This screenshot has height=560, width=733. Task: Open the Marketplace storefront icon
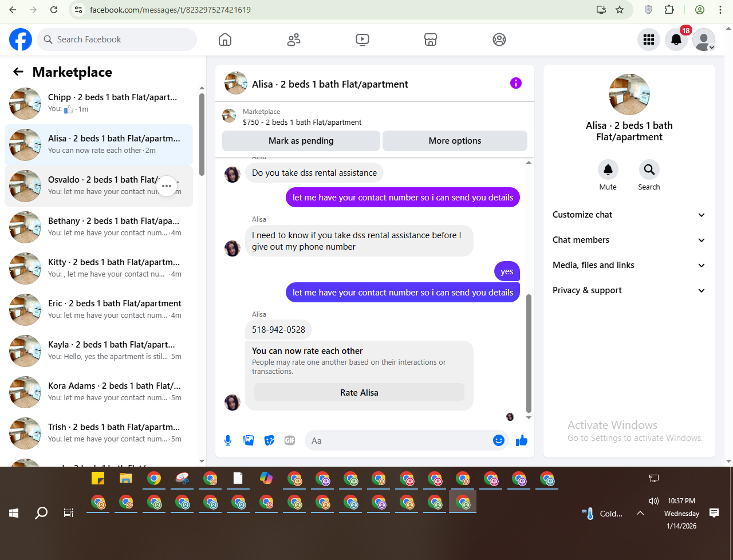(x=431, y=40)
